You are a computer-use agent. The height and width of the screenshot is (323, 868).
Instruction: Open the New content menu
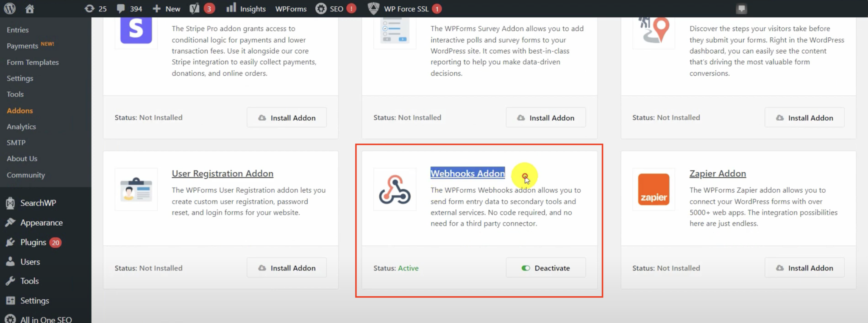click(166, 8)
